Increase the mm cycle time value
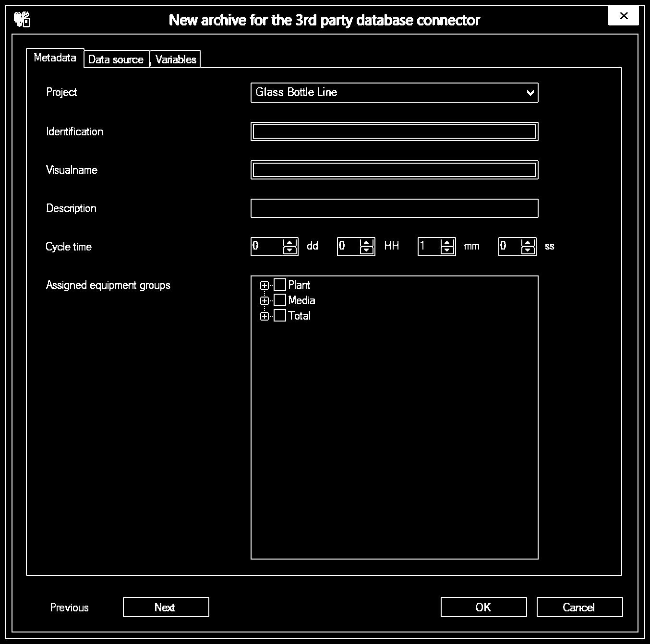 pyautogui.click(x=447, y=243)
